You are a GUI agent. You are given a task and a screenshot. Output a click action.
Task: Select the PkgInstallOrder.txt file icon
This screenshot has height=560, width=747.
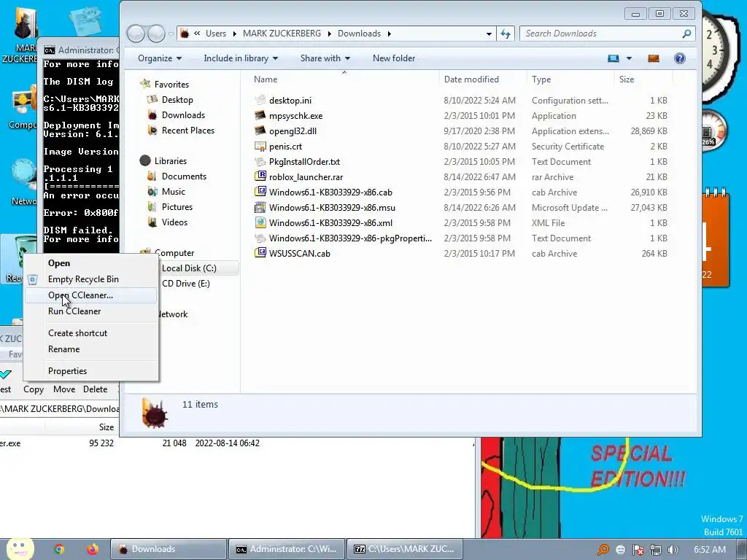click(260, 161)
